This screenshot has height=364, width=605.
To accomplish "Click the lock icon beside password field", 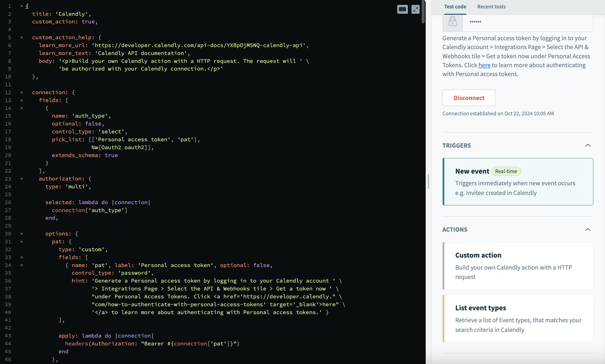I will pyautogui.click(x=452, y=21).
